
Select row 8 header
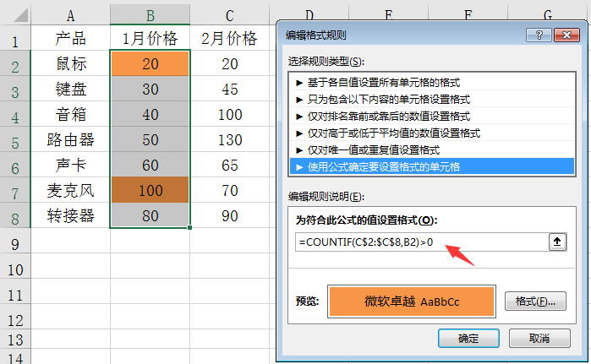(15, 215)
